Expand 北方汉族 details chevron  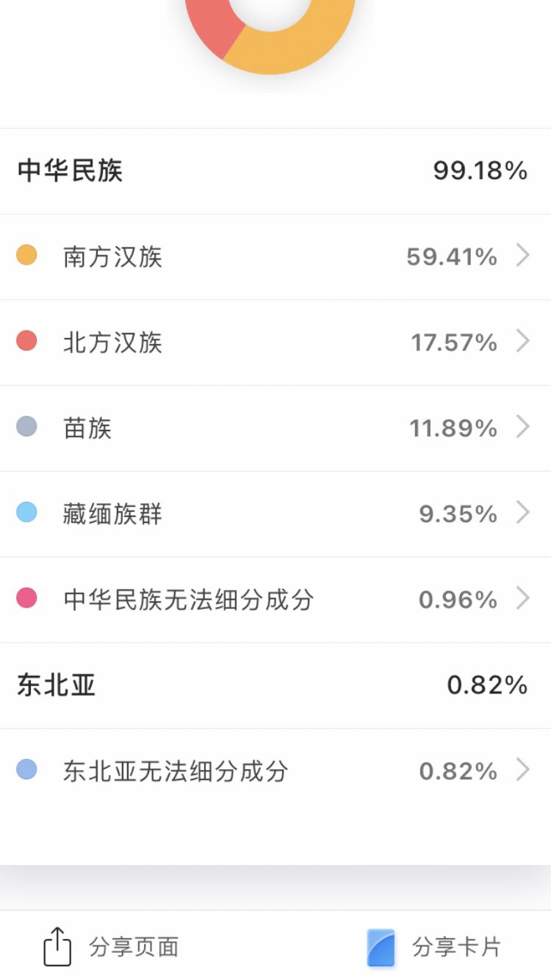(523, 342)
